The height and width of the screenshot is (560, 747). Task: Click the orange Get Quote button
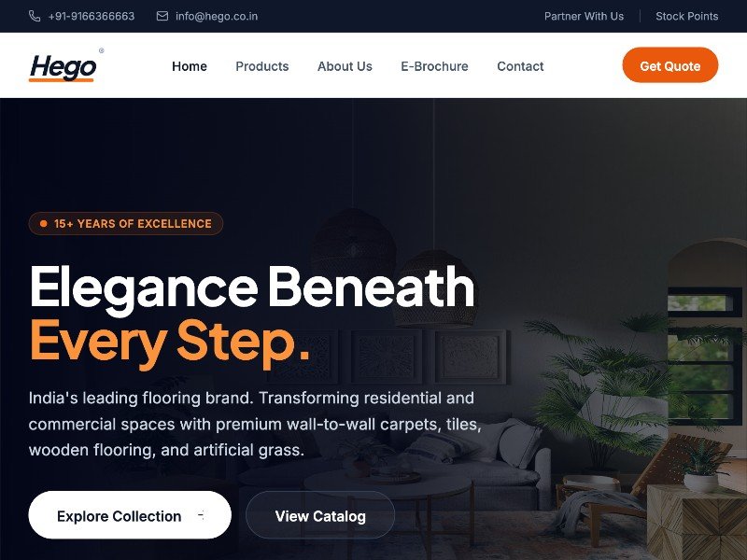(x=669, y=65)
